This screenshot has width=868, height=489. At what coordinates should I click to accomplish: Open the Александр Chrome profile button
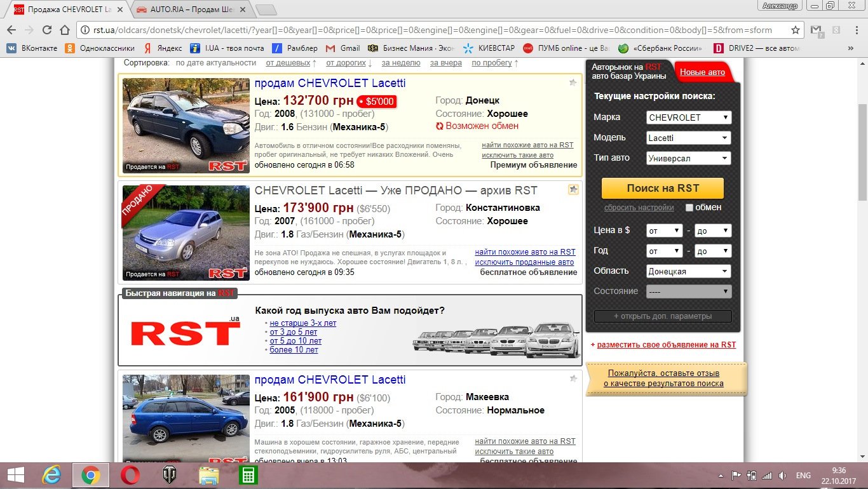point(780,5)
